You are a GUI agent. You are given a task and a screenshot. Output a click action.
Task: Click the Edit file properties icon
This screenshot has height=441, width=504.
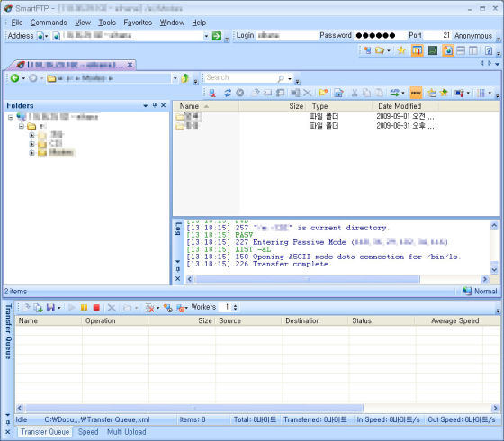338,94
